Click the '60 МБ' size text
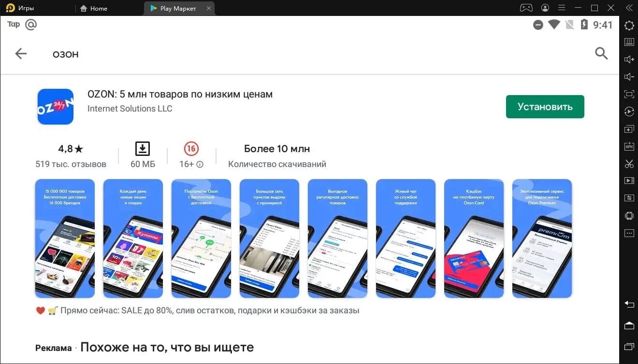This screenshot has height=364, width=638. coord(143,164)
